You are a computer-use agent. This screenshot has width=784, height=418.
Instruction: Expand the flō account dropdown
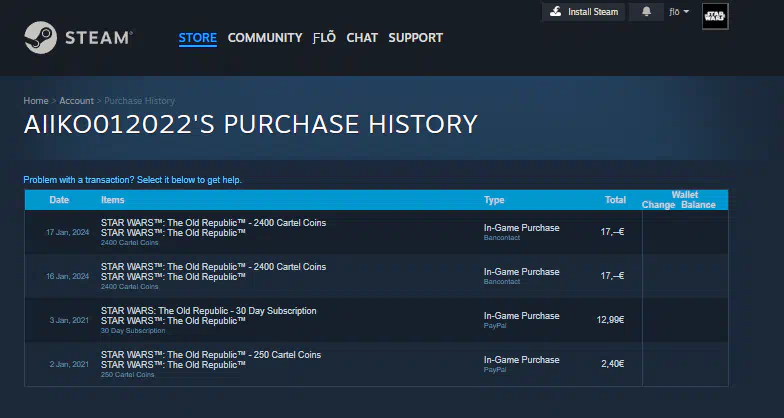[x=679, y=12]
